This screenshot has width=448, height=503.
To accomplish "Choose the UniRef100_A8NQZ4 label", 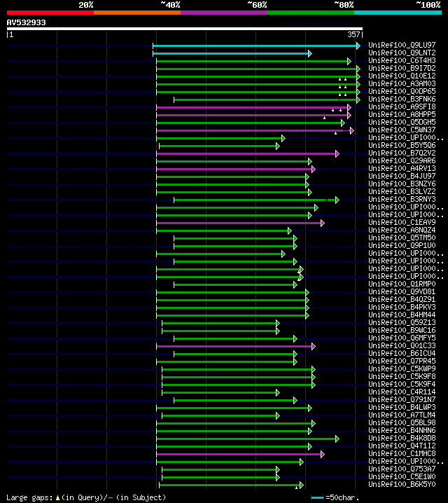I will (402, 230).
